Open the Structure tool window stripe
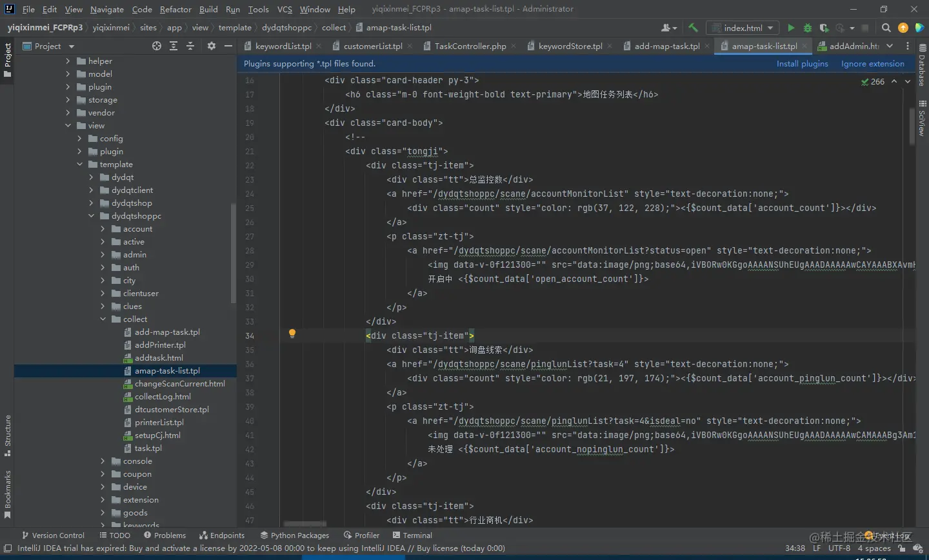 [8, 435]
